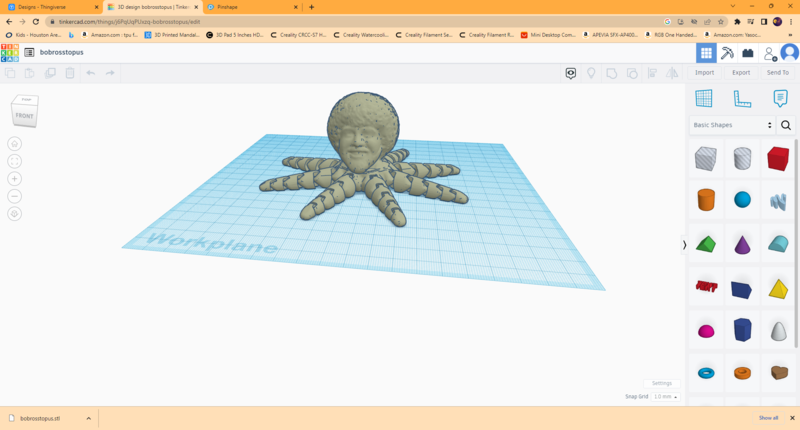Zoom in using the plus icon

[14, 178]
